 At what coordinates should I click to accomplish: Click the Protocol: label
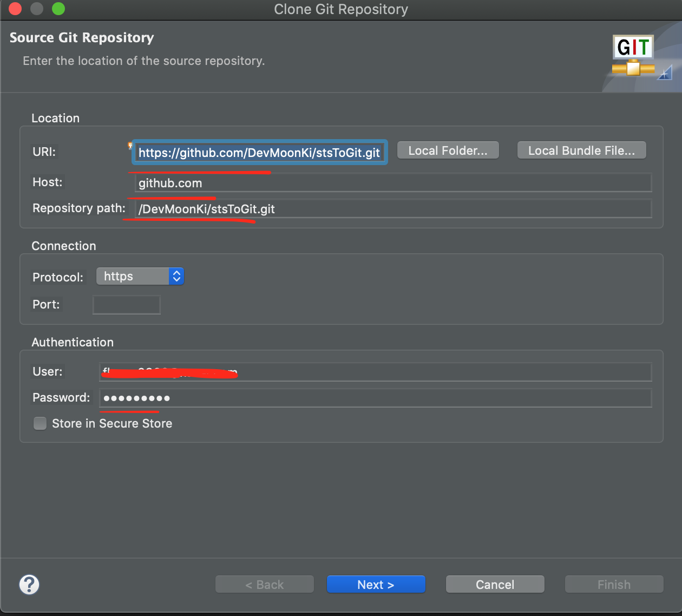click(x=58, y=277)
